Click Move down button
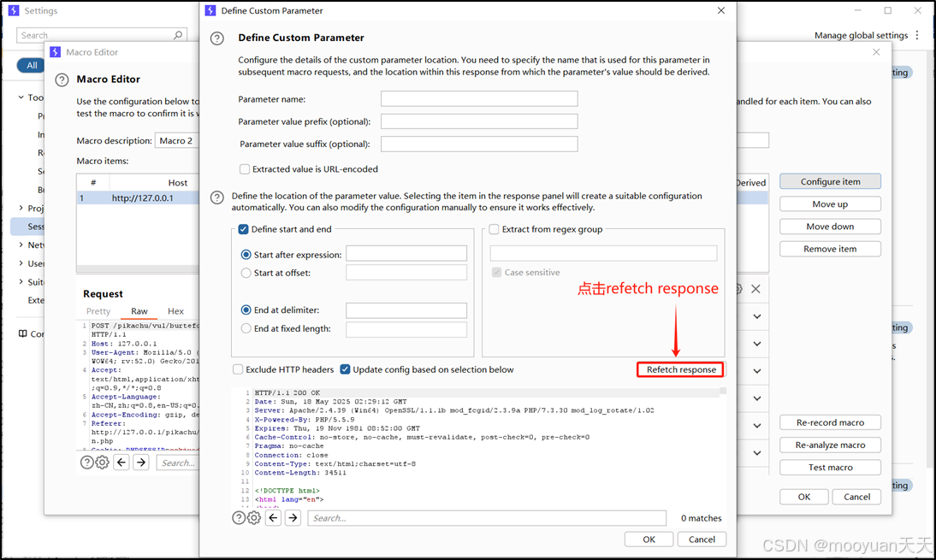Image resolution: width=936 pixels, height=560 pixels. pyautogui.click(x=831, y=227)
